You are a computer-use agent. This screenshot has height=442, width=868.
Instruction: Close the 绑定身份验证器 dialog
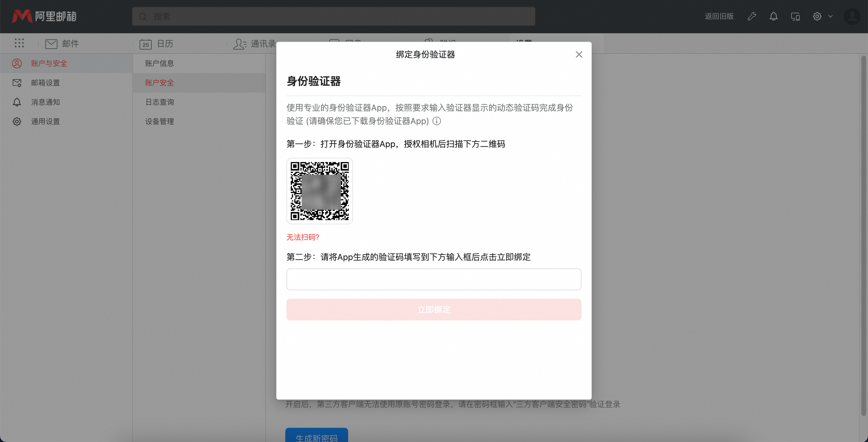(x=579, y=54)
